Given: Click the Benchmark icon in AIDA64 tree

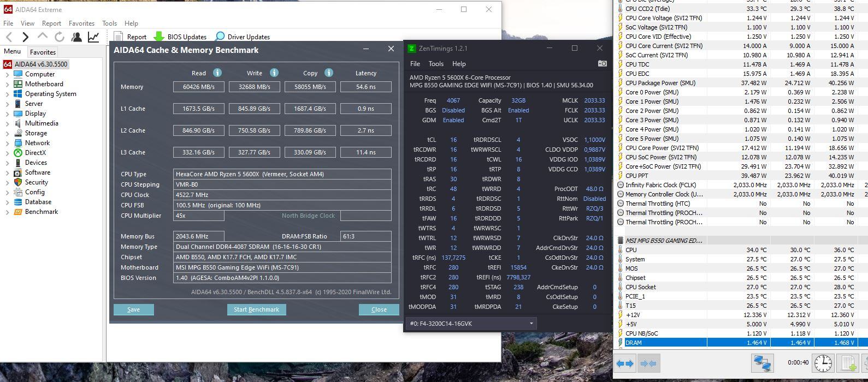Looking at the screenshot, I should click(x=18, y=212).
